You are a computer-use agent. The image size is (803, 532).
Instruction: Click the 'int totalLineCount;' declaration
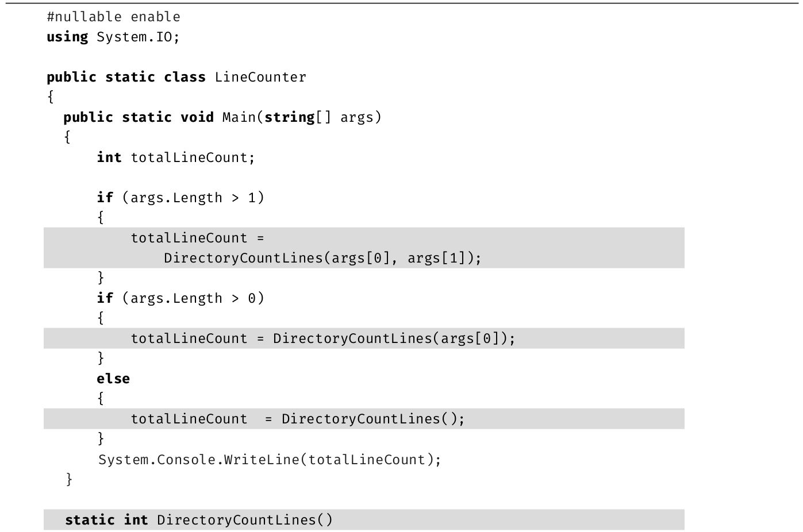pyautogui.click(x=175, y=158)
